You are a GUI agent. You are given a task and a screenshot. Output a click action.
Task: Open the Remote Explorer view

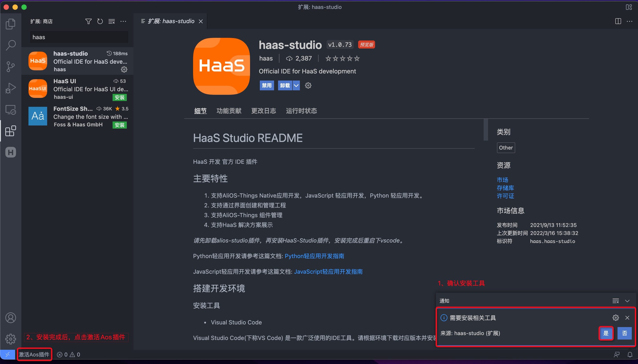pos(10,109)
